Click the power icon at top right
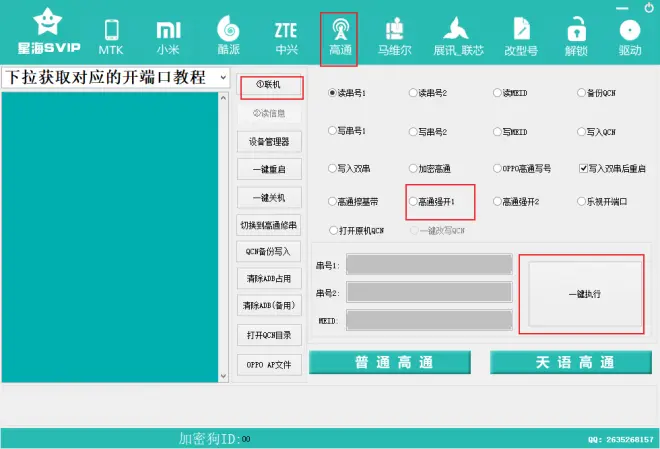The image size is (660, 449). 649,7
